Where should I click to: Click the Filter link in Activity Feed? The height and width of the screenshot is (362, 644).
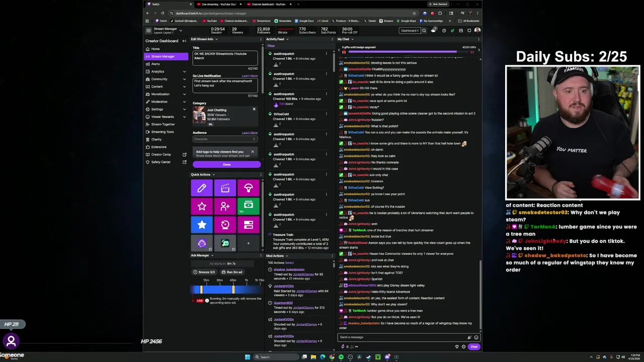point(271,46)
